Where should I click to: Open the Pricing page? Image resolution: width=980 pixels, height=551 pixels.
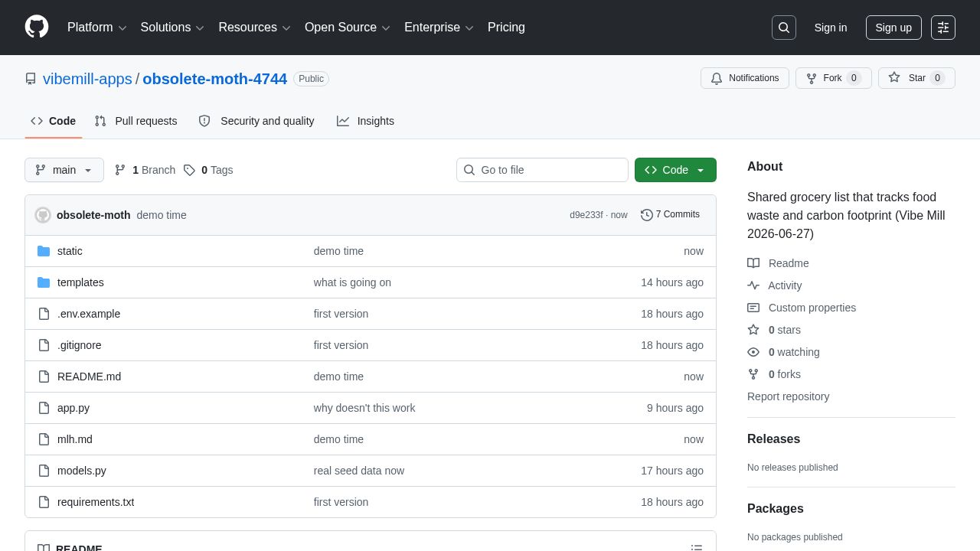point(506,28)
